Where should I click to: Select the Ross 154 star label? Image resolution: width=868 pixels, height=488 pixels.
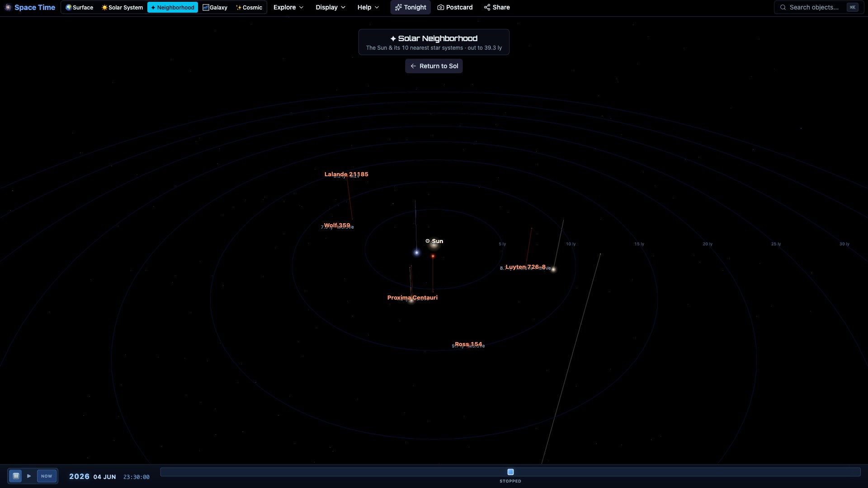468,344
